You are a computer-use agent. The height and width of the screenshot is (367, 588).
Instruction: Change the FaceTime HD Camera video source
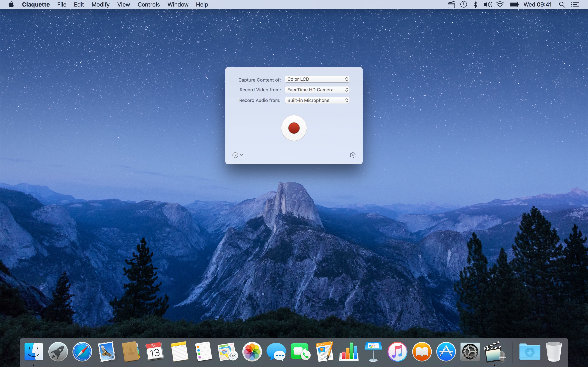(317, 90)
